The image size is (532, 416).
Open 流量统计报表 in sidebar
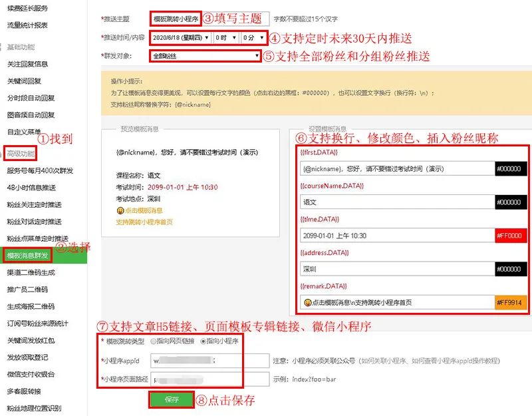[27, 25]
